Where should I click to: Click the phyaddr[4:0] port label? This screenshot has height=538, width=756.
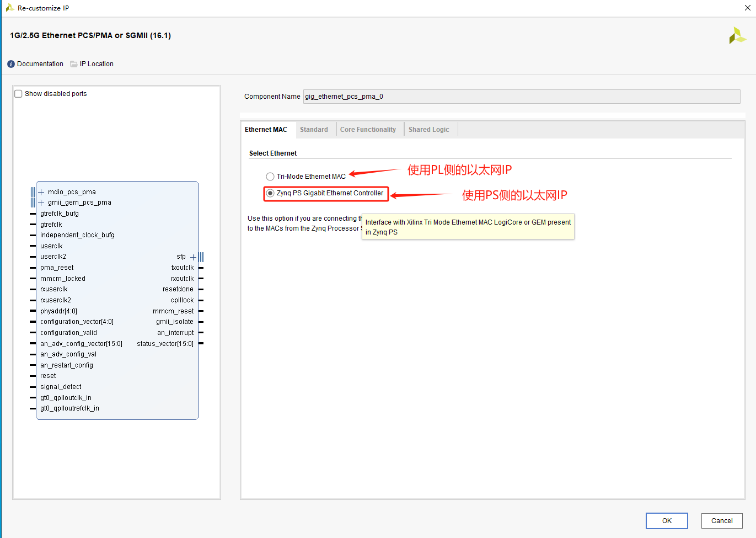pos(58,311)
